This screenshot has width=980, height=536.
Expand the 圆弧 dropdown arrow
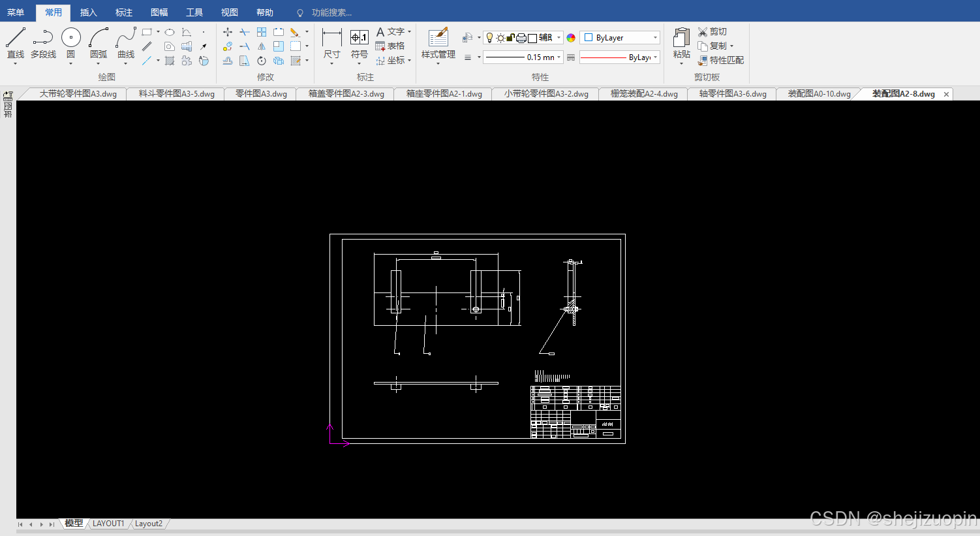(x=99, y=63)
